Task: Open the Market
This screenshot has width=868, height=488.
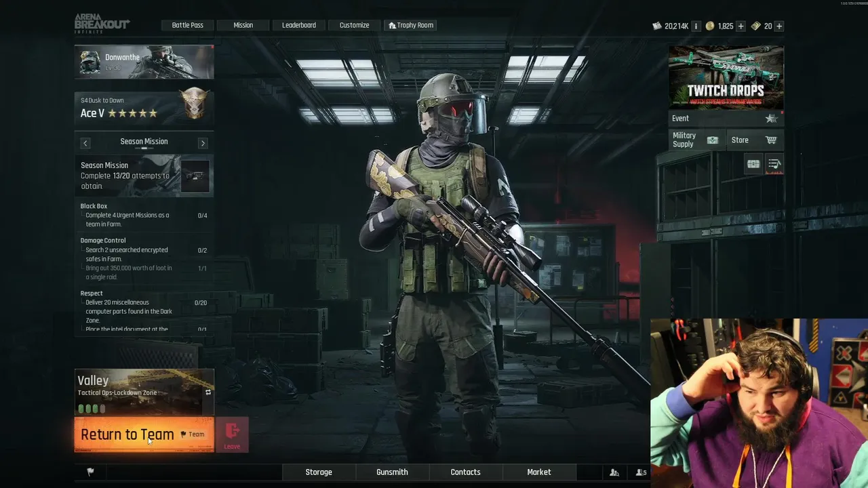Action: 539,472
